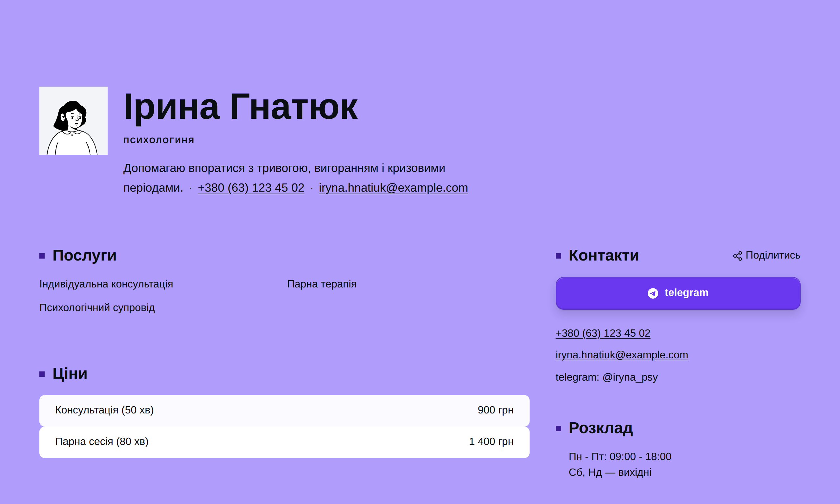
Task: Call the header phone number +380 (63) 123 45 02
Action: 251,188
